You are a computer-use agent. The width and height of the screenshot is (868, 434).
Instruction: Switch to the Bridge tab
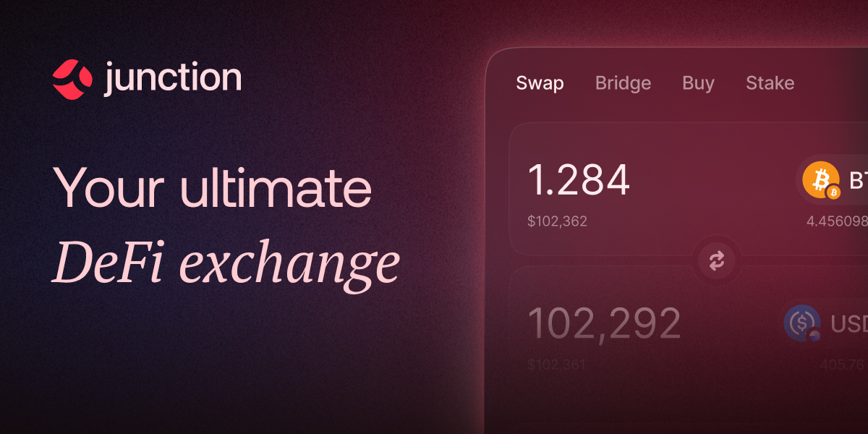(623, 83)
